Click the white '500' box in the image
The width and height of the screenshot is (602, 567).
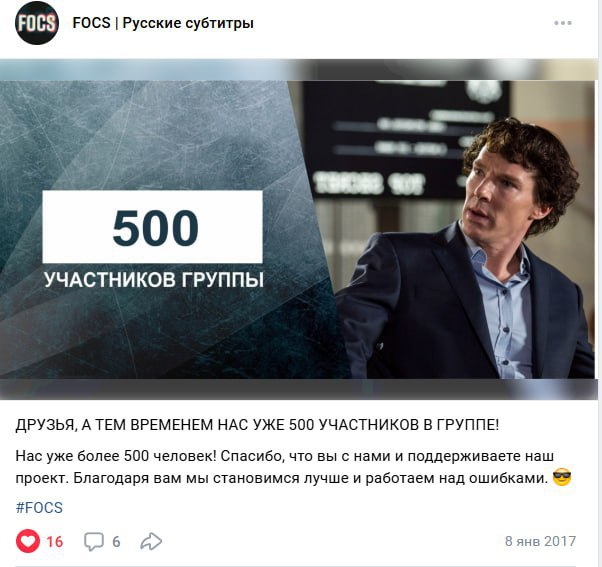[x=152, y=227]
